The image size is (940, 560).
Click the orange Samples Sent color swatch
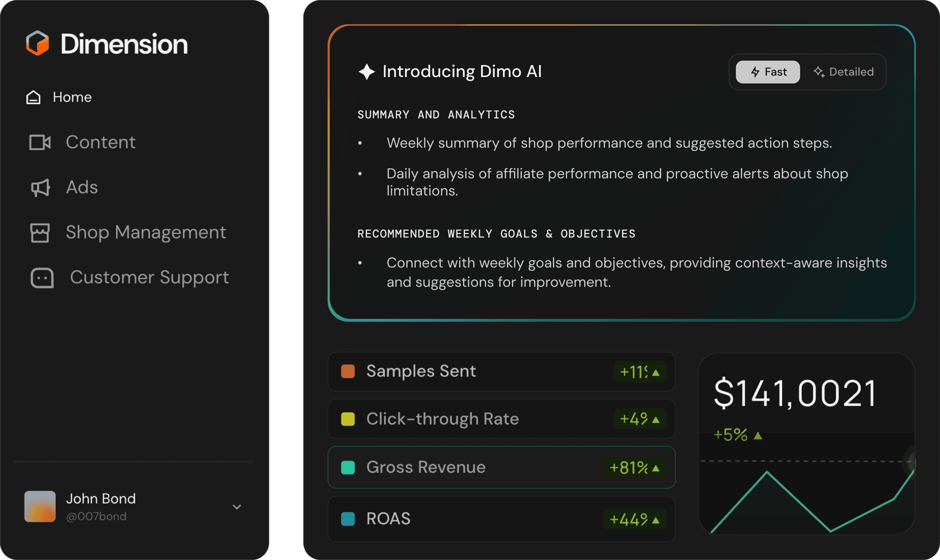(x=348, y=371)
